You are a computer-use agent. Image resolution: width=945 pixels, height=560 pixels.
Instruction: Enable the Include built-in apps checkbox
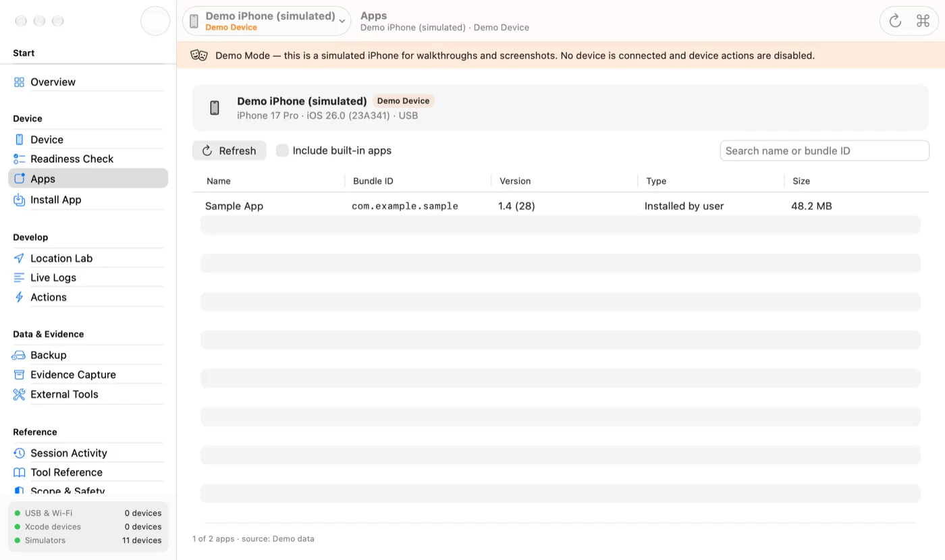282,150
